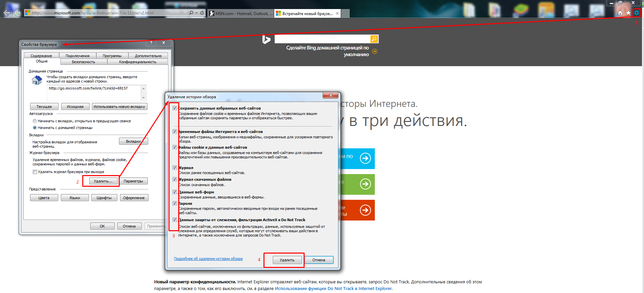Viewport: 644px width, 293px height.
Task: Switch to the Конфиденциальность tab
Action: [137, 62]
